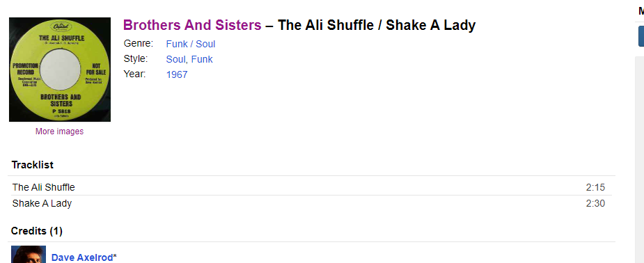The height and width of the screenshot is (263, 644).
Task: Click the More images link
Action: click(x=60, y=131)
